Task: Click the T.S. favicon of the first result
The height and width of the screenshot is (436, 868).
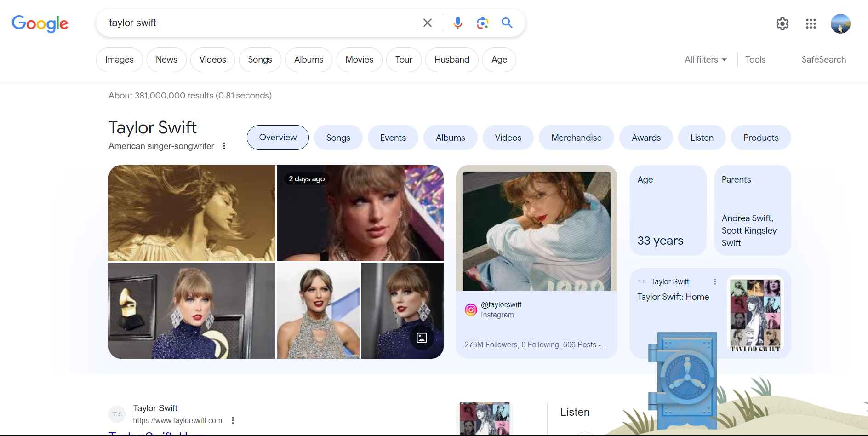Action: tap(117, 414)
